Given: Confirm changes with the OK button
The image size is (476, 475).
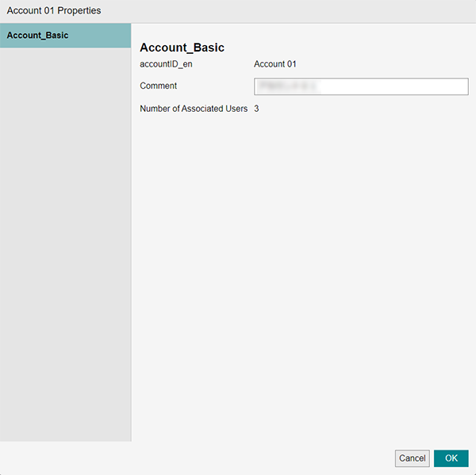Looking at the screenshot, I should tap(451, 458).
